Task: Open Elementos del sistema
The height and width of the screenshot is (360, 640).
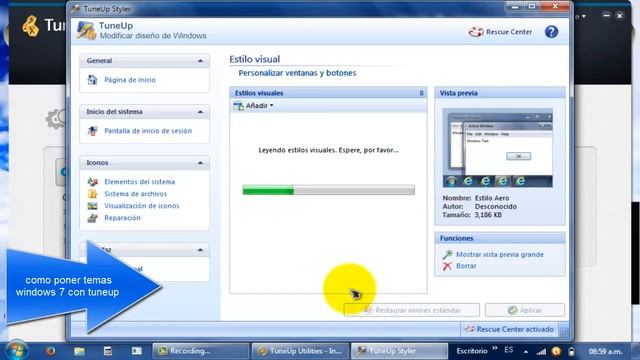Action: [x=140, y=182]
